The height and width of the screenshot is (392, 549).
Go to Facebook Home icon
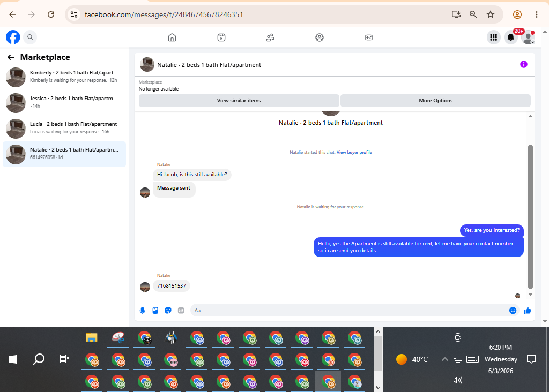tap(172, 37)
